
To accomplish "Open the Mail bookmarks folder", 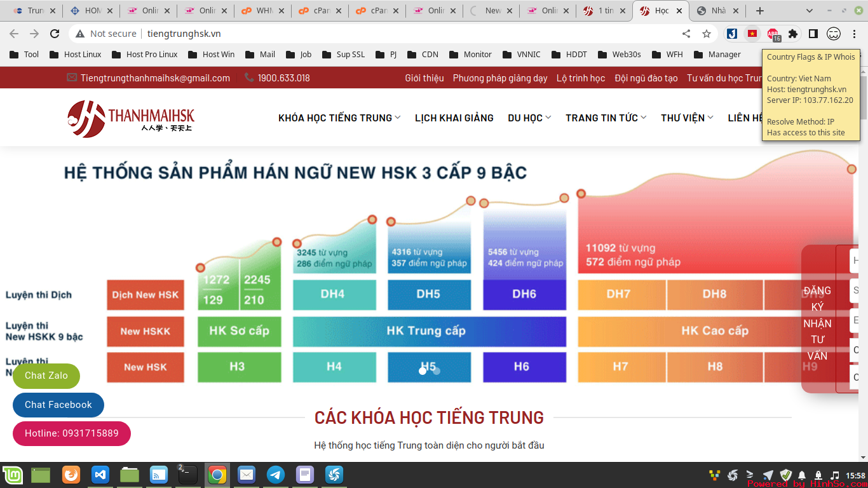I will (x=260, y=55).
